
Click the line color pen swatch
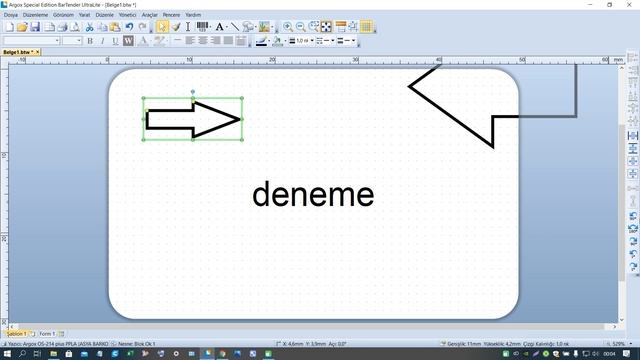pos(261,41)
